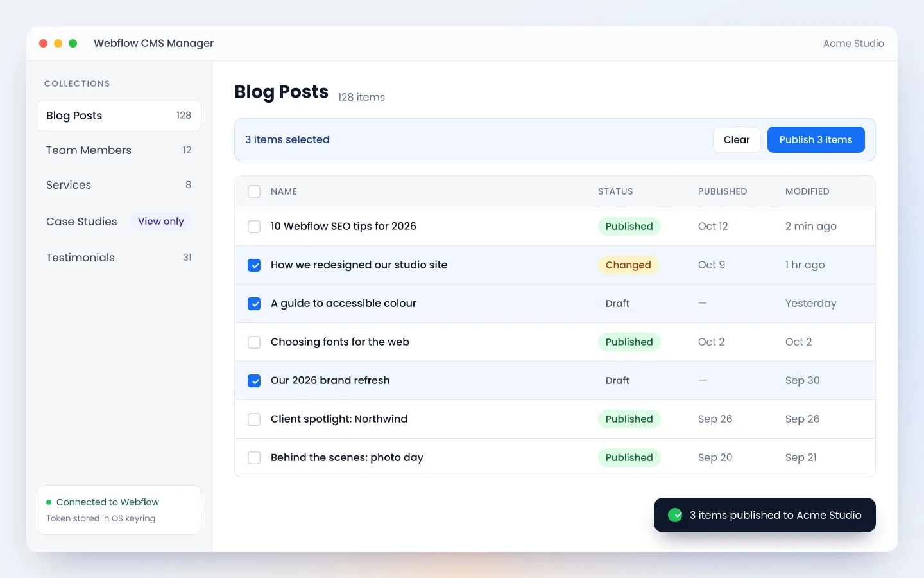Sort by the NAME column header
924x578 pixels.
tap(284, 191)
